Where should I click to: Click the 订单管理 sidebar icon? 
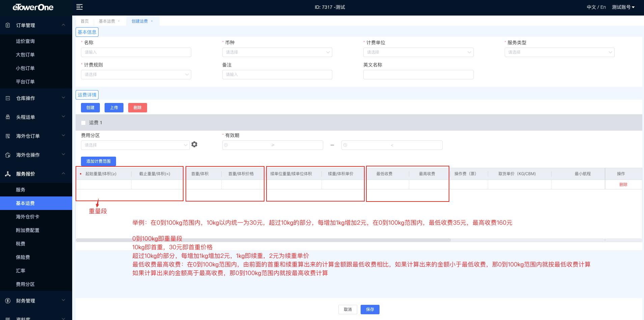point(8,25)
